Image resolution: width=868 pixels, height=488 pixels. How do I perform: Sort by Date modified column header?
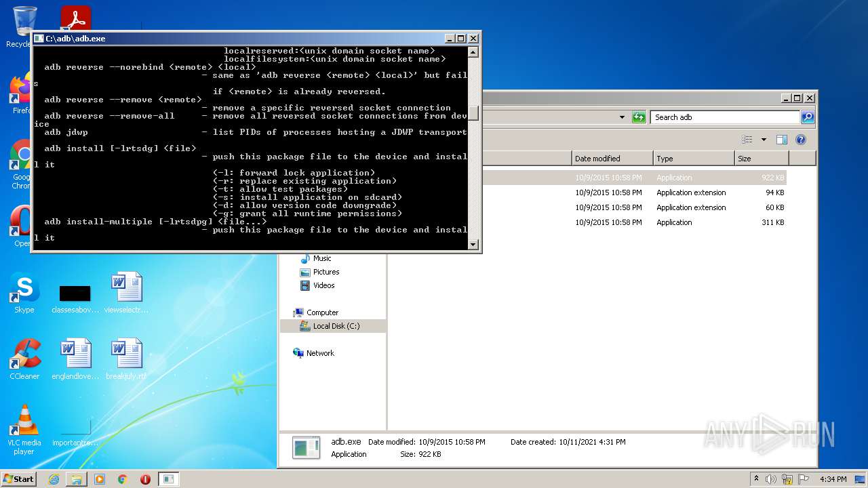[612, 159]
